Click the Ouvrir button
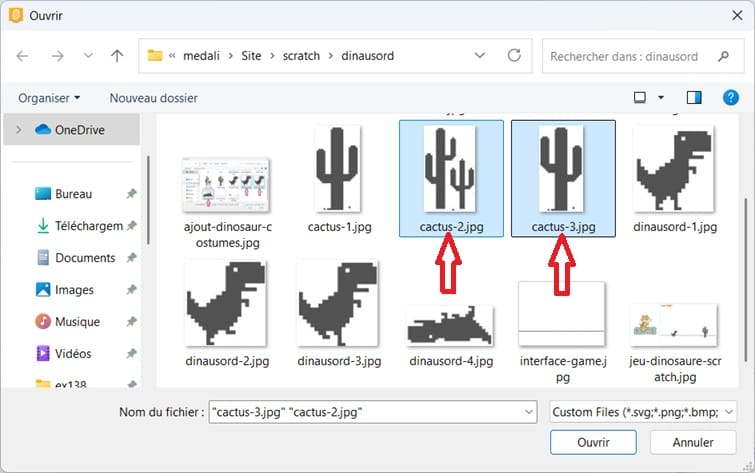 click(x=593, y=442)
